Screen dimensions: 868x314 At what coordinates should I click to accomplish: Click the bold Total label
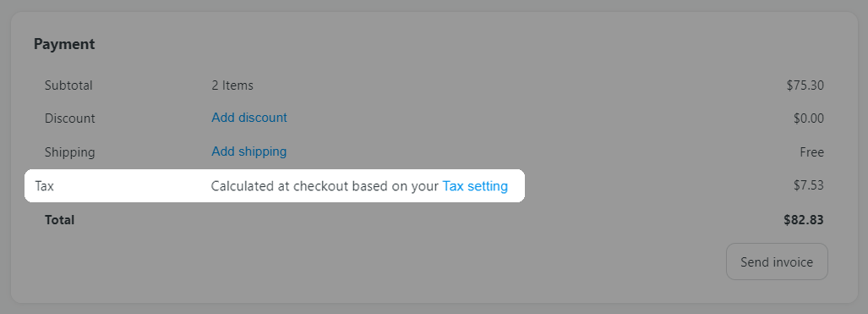point(59,220)
